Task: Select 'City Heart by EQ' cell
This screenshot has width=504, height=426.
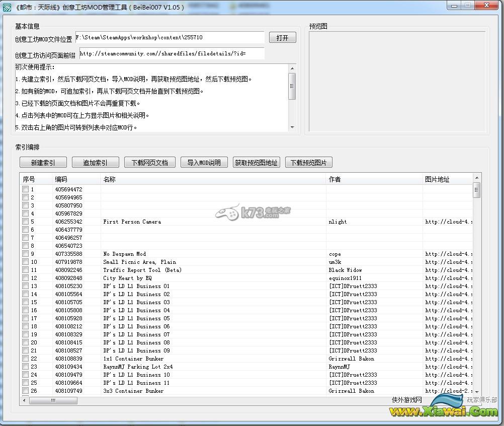Action: 127,278
